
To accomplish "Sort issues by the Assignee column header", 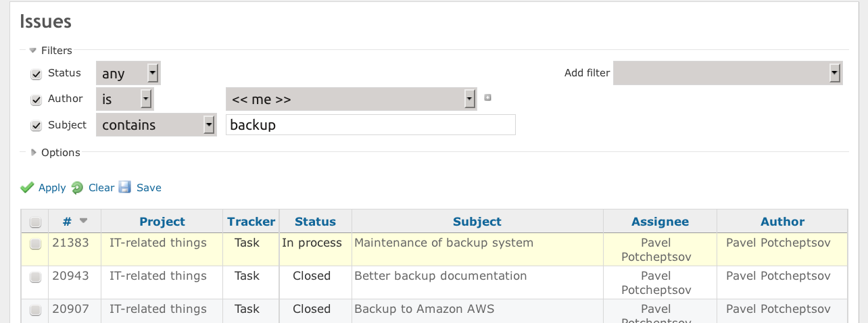I will click(x=660, y=222).
